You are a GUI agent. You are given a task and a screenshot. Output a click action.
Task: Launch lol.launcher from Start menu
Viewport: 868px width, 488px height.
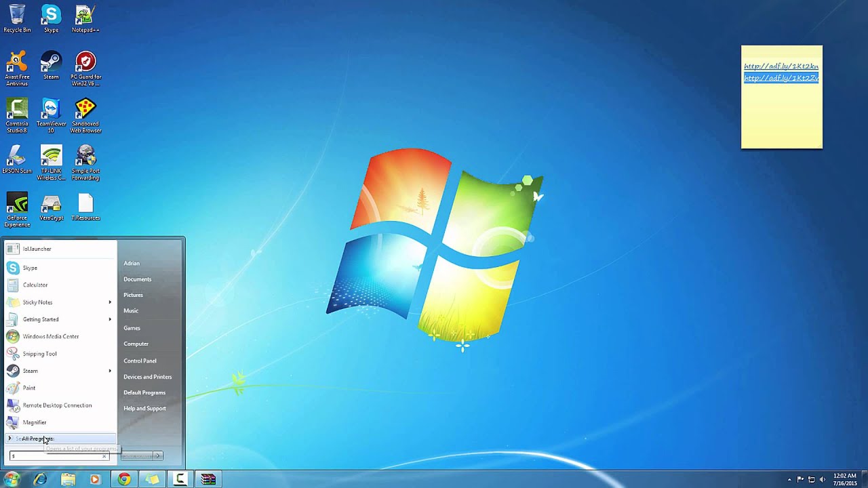(x=60, y=249)
